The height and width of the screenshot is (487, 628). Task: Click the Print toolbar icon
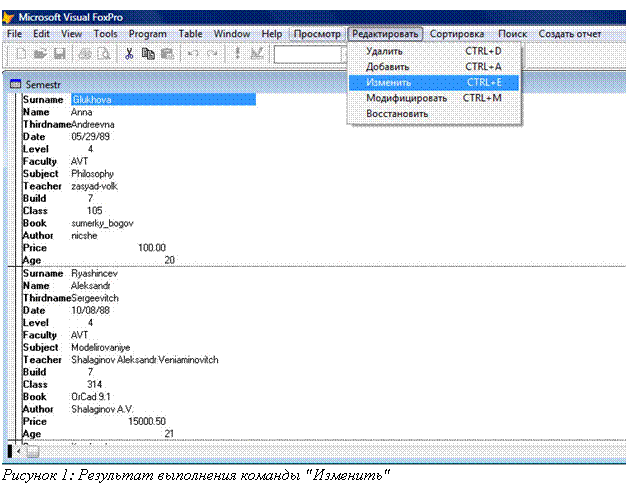(85, 53)
